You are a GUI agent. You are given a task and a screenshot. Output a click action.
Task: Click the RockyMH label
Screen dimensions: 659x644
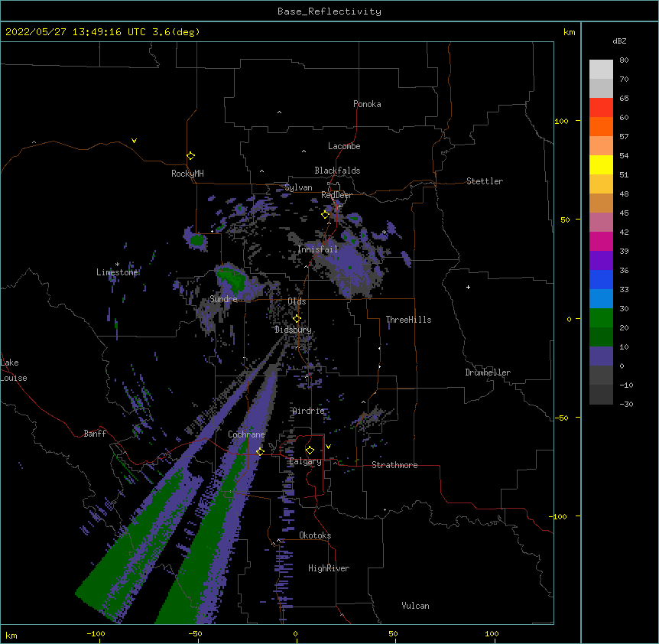tap(187, 173)
